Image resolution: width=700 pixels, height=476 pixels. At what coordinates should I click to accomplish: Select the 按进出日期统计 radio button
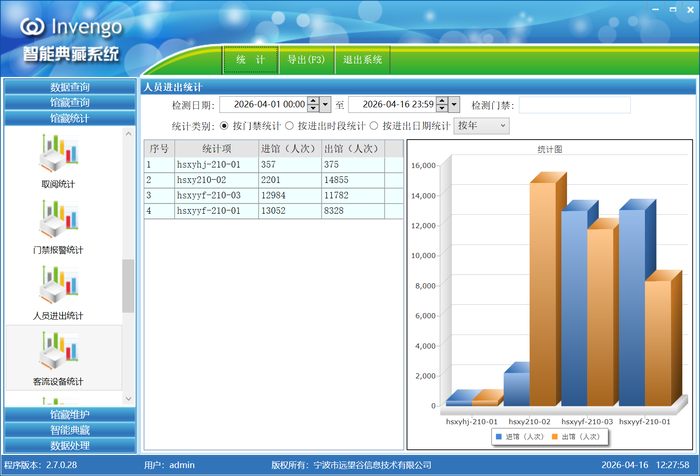tap(374, 126)
